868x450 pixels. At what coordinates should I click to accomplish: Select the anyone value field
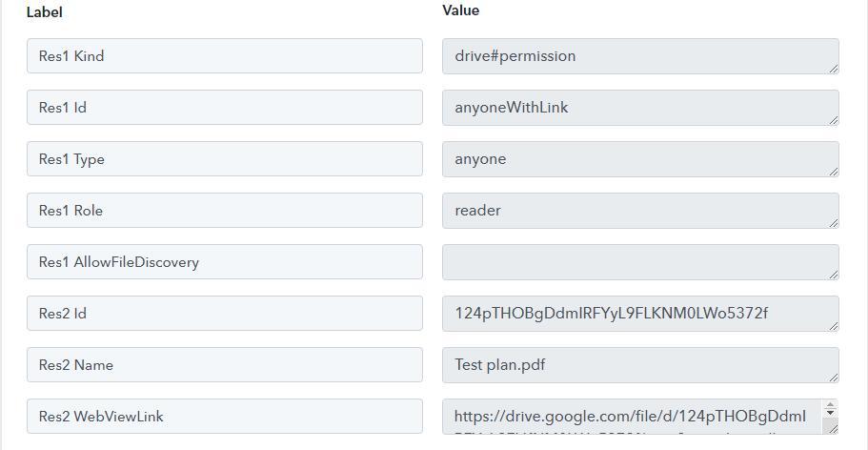pyautogui.click(x=640, y=159)
